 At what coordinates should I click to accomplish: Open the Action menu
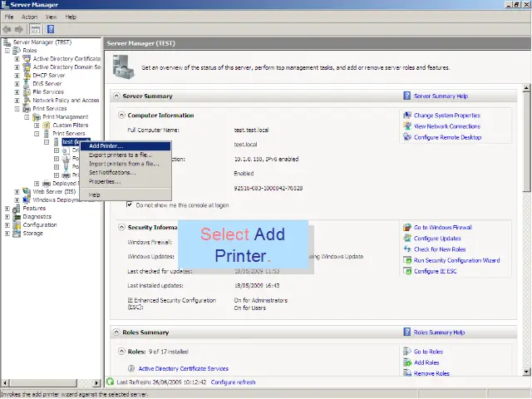[30, 17]
